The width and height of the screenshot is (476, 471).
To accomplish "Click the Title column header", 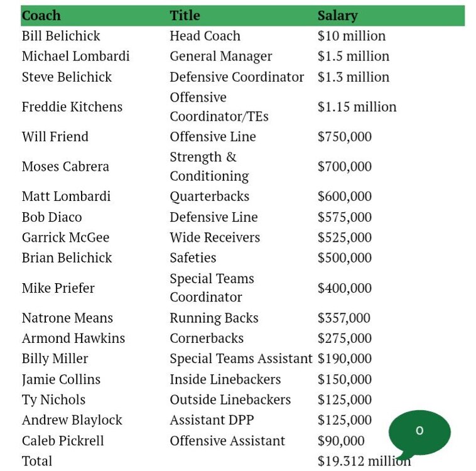I will pos(185,16).
